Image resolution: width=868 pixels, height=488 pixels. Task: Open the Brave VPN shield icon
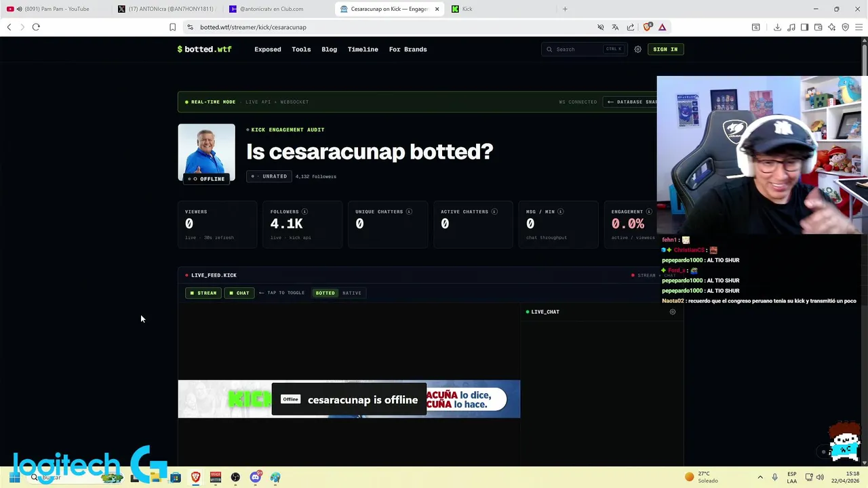tap(845, 27)
